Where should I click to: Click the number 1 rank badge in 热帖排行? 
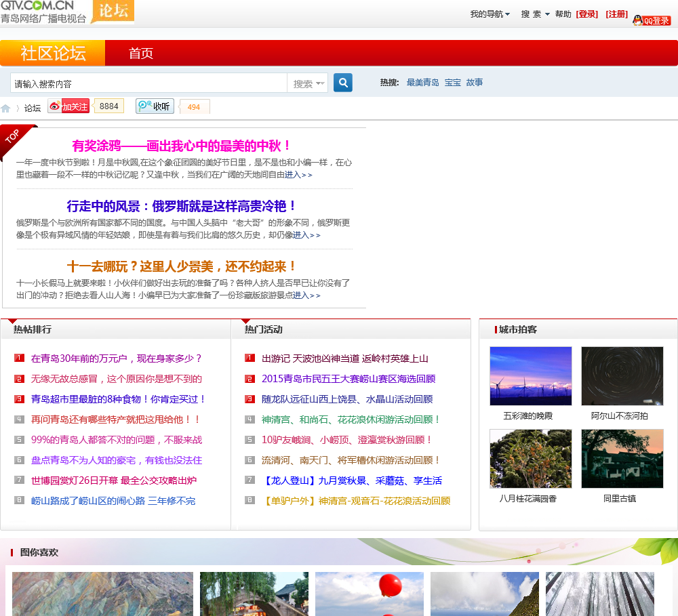(19, 358)
